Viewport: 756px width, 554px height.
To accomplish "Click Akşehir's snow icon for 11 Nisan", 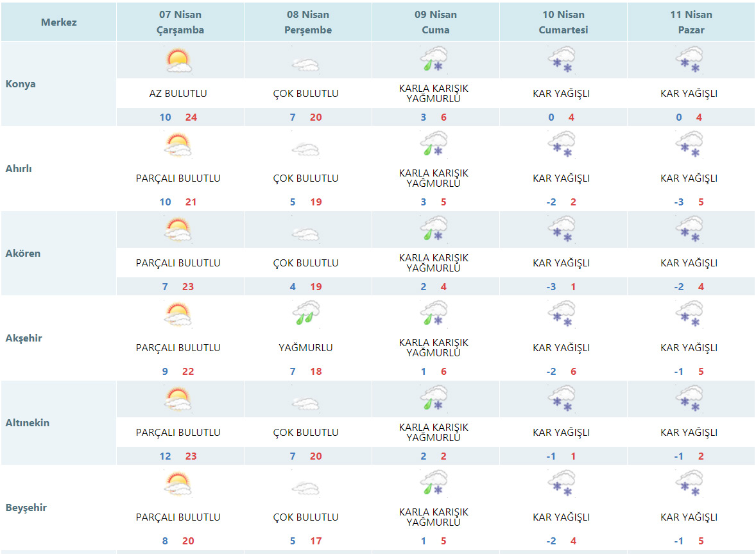I will point(689,314).
